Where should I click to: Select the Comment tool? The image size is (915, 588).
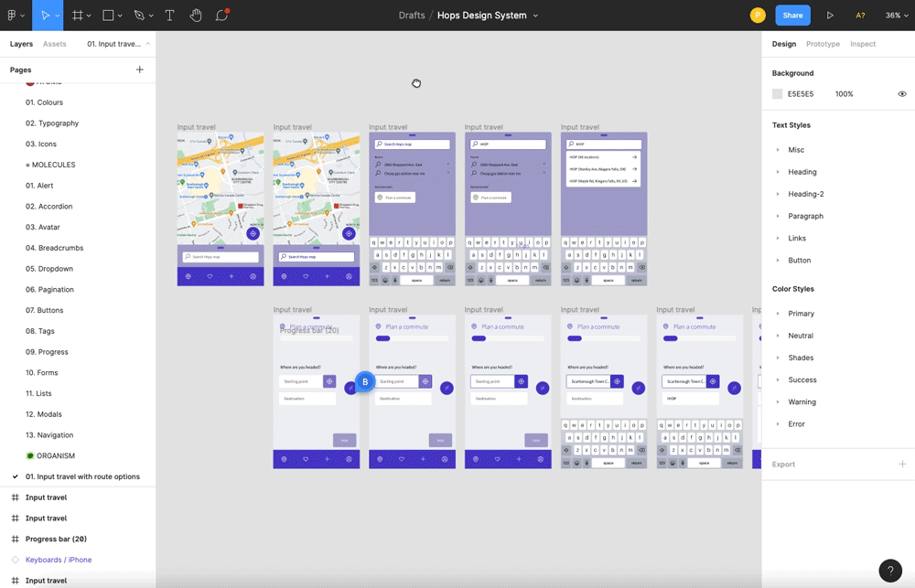coord(221,16)
